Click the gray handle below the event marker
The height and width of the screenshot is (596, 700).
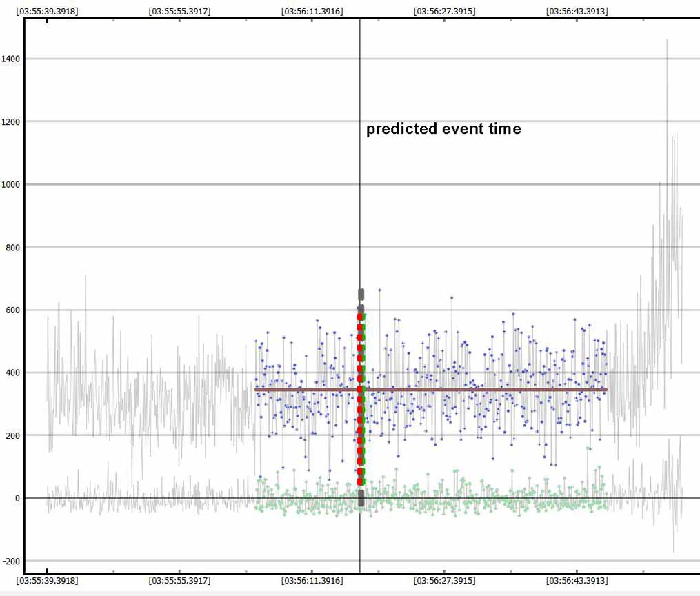361,498
